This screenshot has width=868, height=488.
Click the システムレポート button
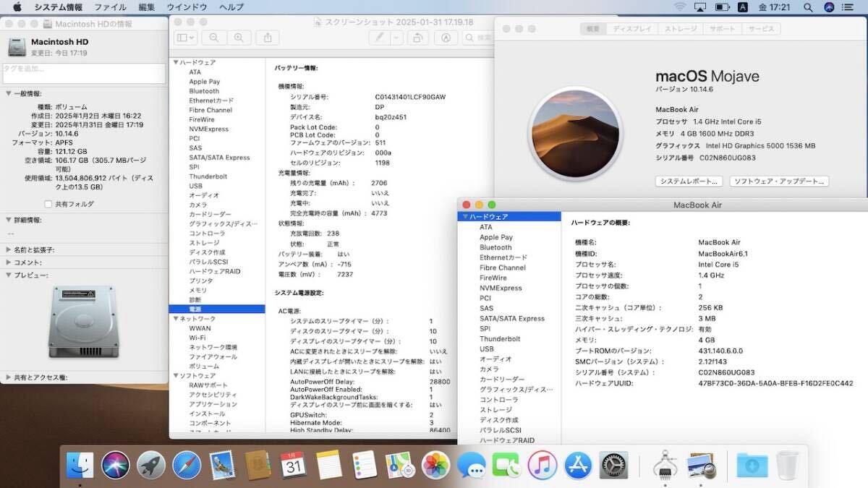point(689,181)
